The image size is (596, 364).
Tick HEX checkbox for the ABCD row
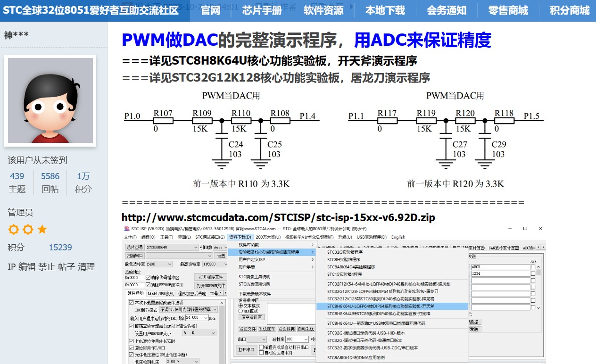point(533,267)
